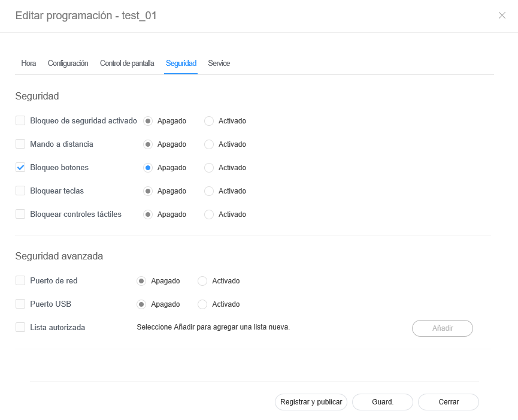Screen dimensions: 518x420
Task: Enable Bloquear controles táctiles checkbox
Action: point(20,214)
